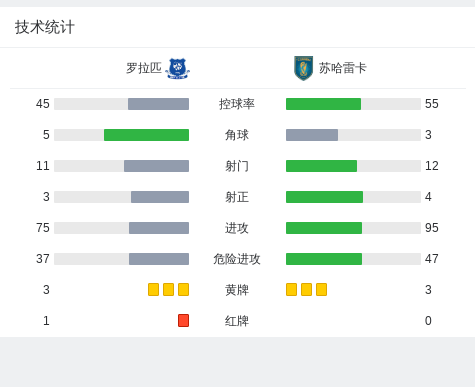Click the red card icon for 罗拉匹

183,320
